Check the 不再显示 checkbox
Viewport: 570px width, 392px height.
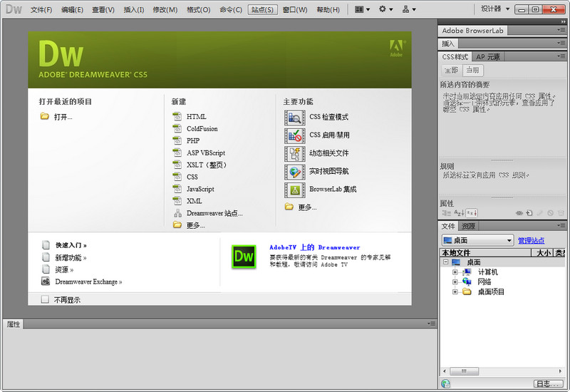coord(46,300)
